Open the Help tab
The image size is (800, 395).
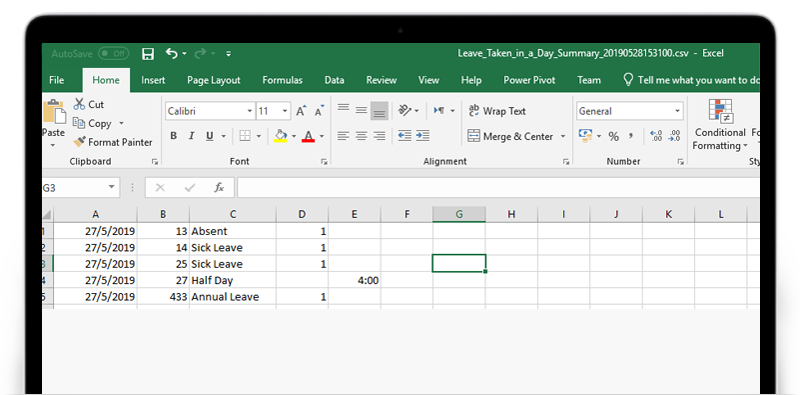[471, 80]
